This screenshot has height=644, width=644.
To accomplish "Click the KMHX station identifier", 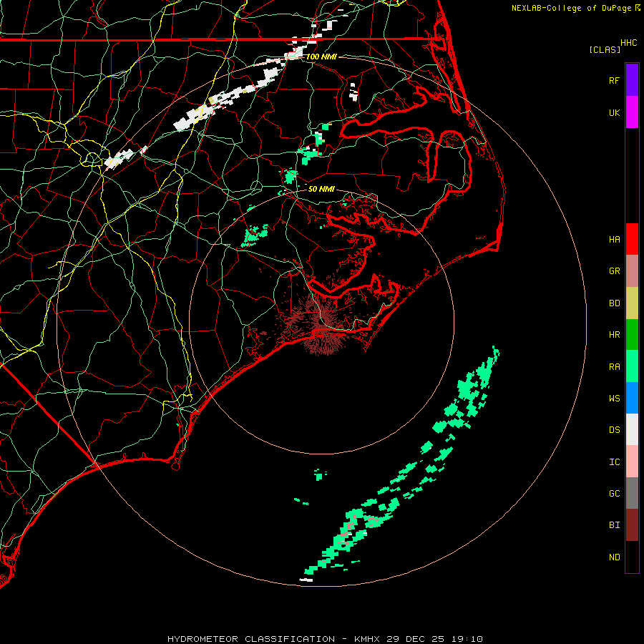I will click(367, 639).
